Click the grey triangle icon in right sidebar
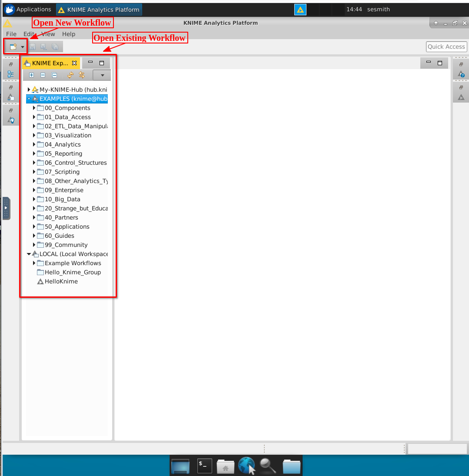 click(x=461, y=97)
